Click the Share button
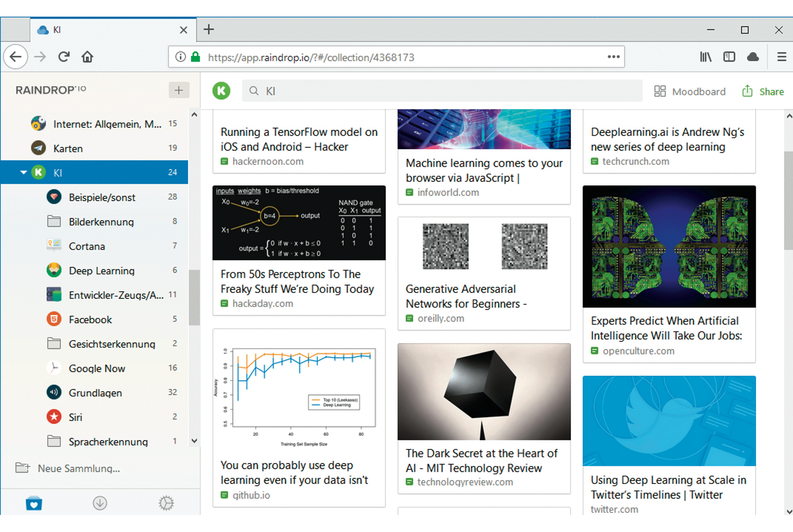Screen dimensions: 793x532 click(x=763, y=91)
